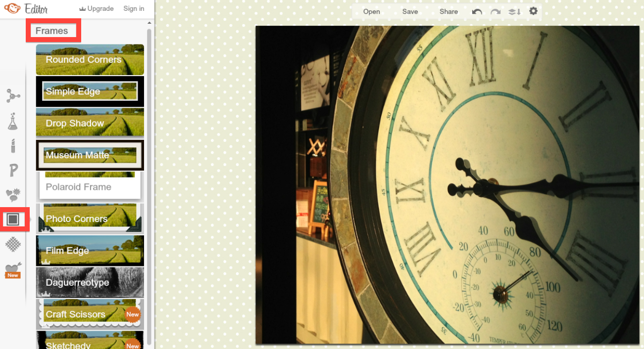Select the Photo Corners frame
644x349 pixels.
click(x=90, y=218)
